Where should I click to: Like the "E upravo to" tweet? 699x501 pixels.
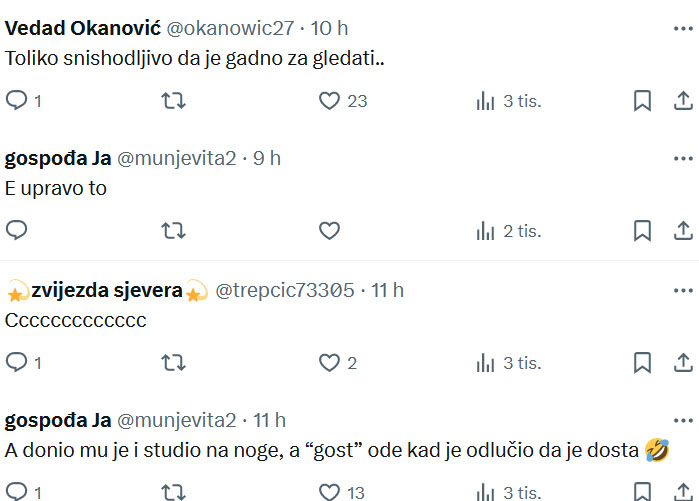(x=329, y=230)
